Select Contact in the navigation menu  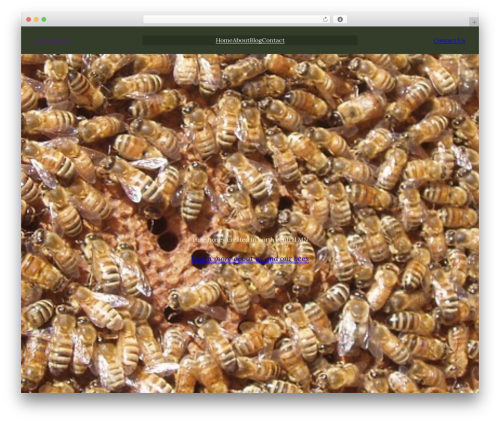coord(273,40)
